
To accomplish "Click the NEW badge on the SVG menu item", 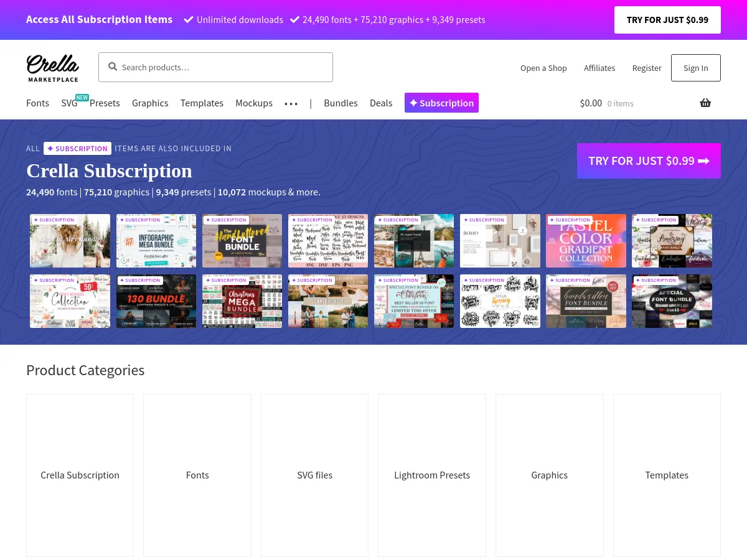I will tap(82, 97).
